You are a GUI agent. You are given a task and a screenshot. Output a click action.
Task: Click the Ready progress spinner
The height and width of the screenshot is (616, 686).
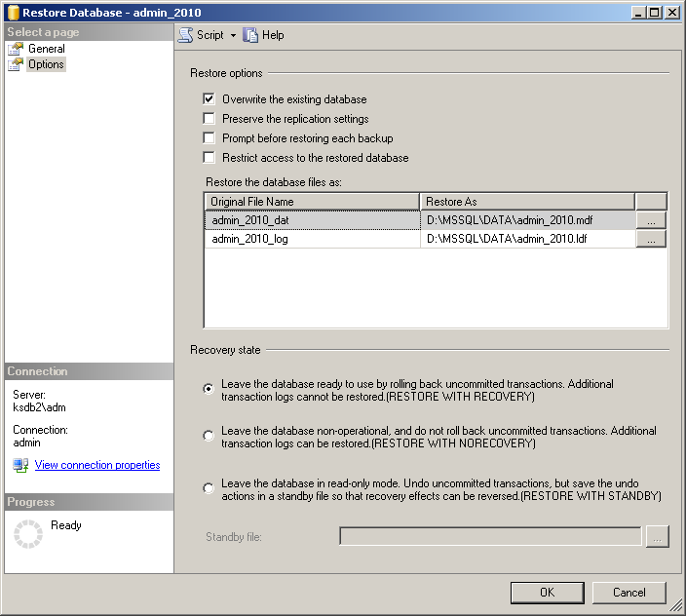pos(28,534)
